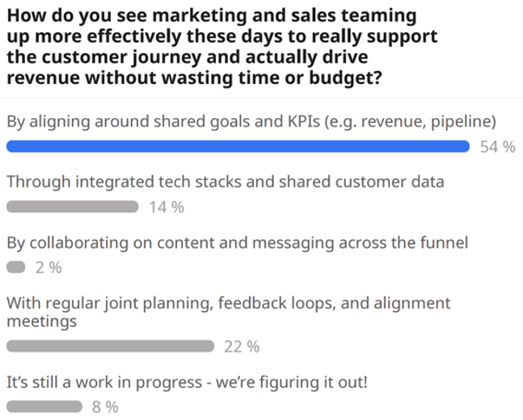Image resolution: width=523 pixels, height=420 pixels.
Task: Click the gray 8 % result bar
Action: pyautogui.click(x=44, y=406)
